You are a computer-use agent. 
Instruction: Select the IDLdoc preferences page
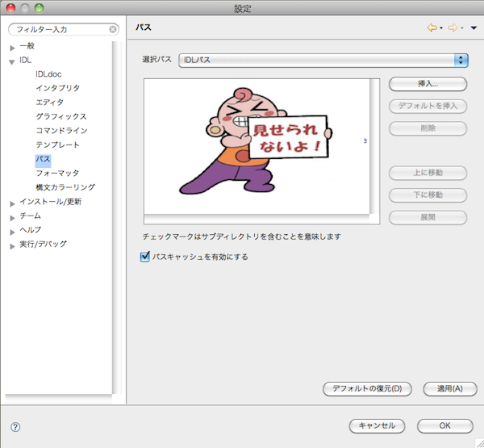(48, 74)
